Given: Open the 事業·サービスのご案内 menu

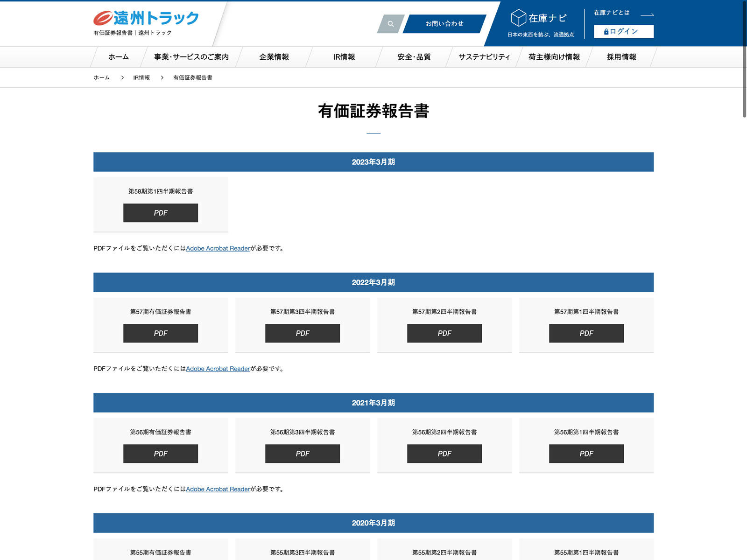Looking at the screenshot, I should tap(191, 57).
